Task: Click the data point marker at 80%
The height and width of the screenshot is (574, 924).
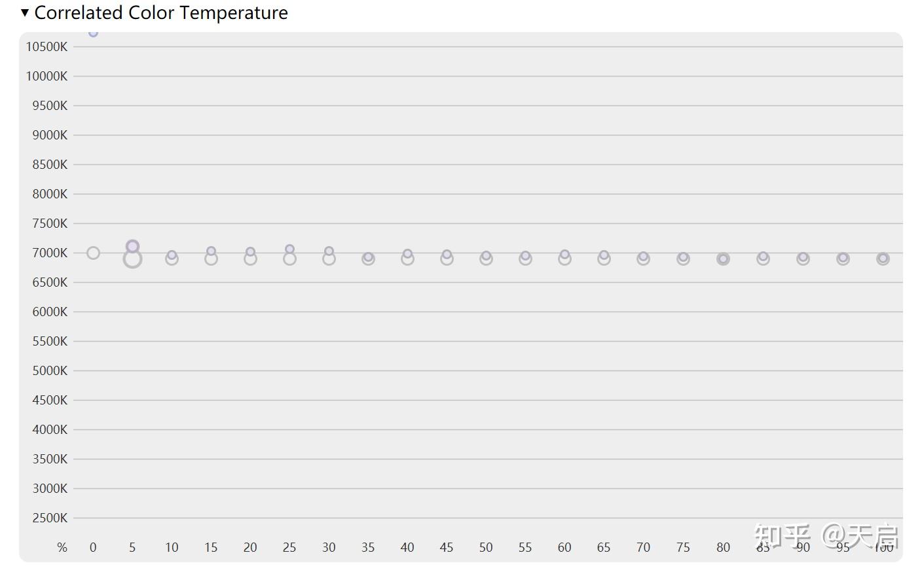Action: click(723, 259)
